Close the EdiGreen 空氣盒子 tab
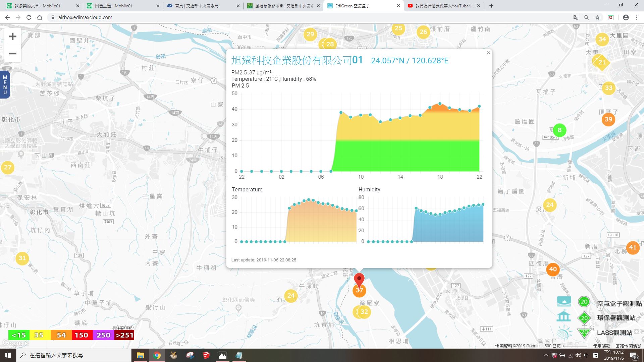The height and width of the screenshot is (362, 644). coord(398,6)
